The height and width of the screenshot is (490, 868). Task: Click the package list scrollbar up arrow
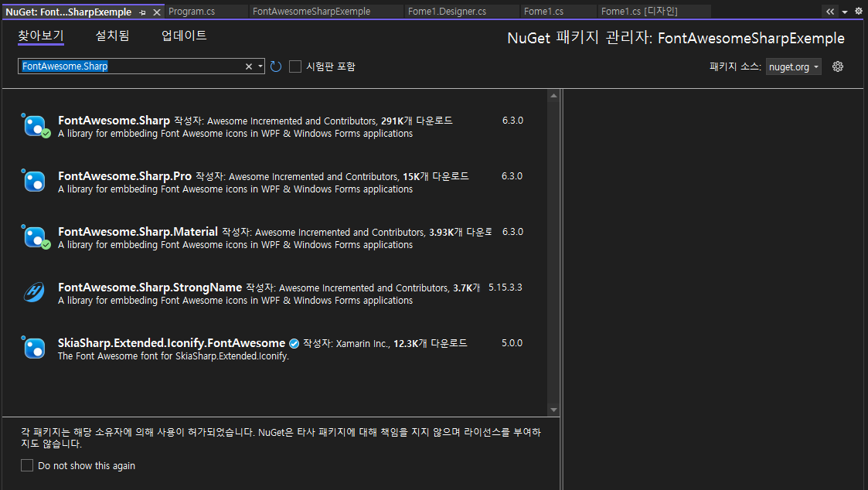(553, 96)
